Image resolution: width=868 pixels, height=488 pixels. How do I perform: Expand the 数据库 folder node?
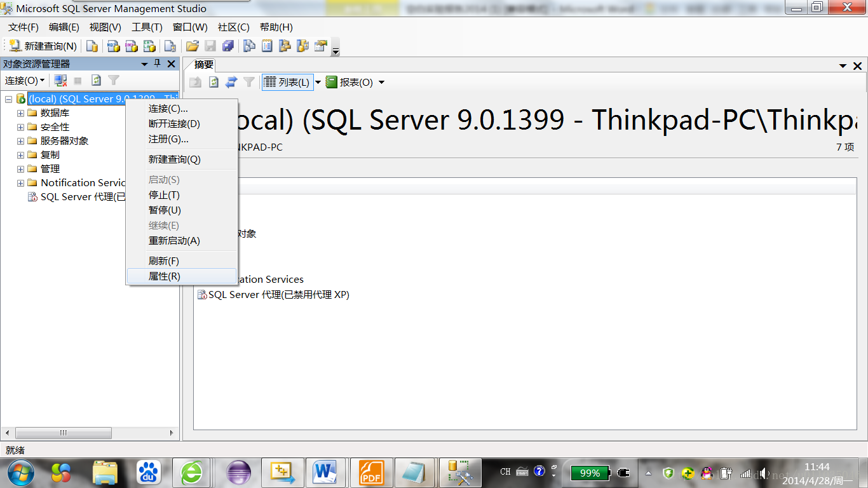point(20,113)
